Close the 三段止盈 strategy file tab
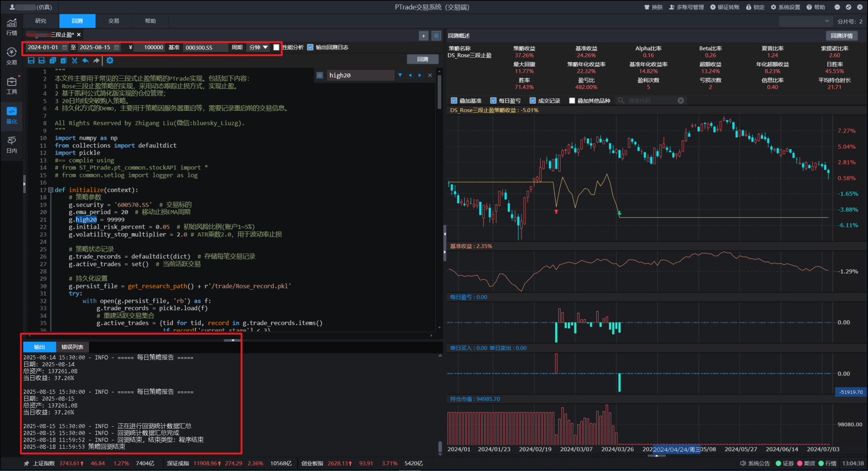Image resolution: width=868 pixels, height=471 pixels. pos(79,35)
